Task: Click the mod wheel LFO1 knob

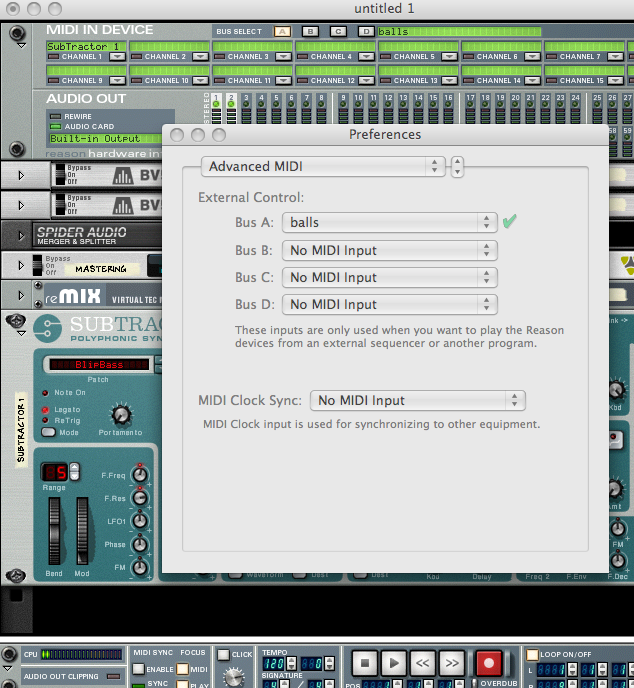Action: point(140,521)
